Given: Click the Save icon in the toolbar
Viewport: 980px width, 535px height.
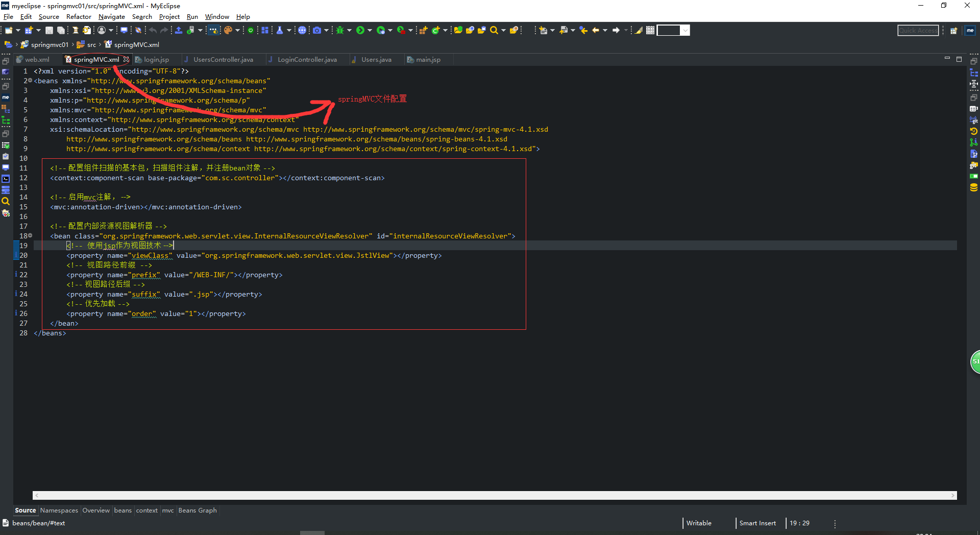Looking at the screenshot, I should tap(49, 31).
